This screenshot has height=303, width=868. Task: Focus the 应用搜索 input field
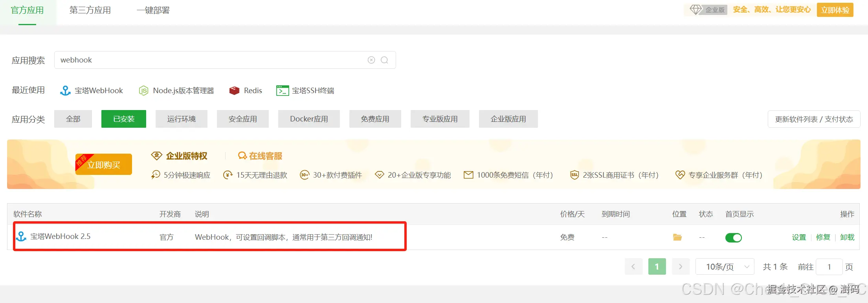coord(225,60)
